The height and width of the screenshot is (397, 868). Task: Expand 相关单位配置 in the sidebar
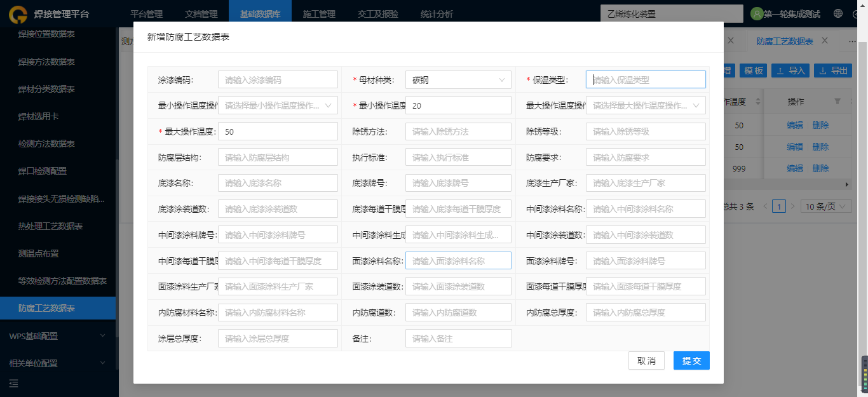[58, 363]
